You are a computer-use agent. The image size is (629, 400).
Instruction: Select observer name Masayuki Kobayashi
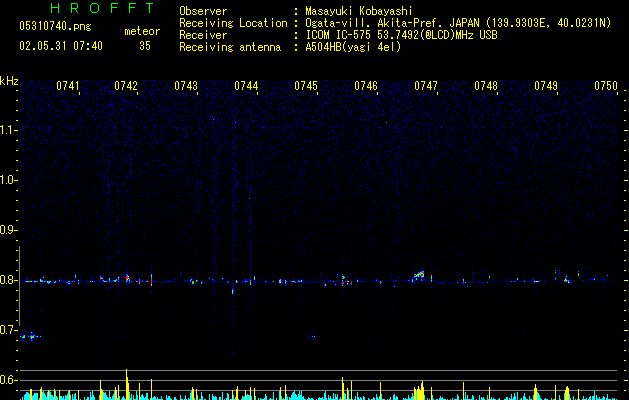coord(359,11)
